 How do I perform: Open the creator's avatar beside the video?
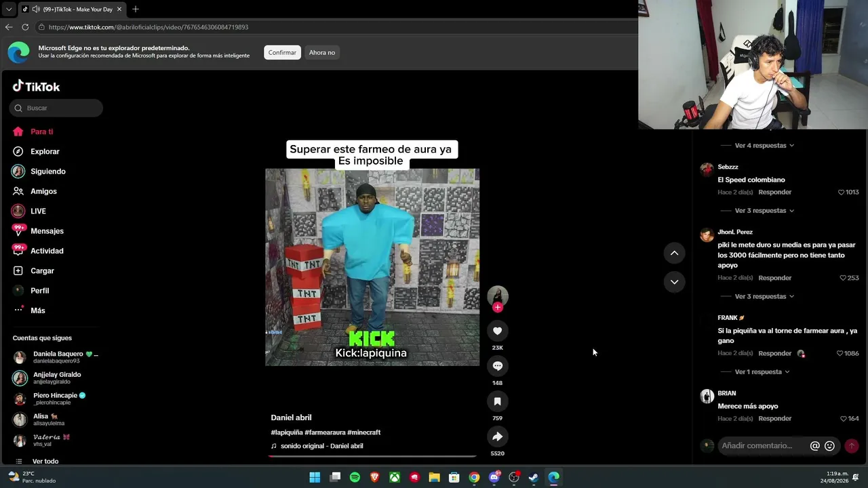click(x=497, y=296)
